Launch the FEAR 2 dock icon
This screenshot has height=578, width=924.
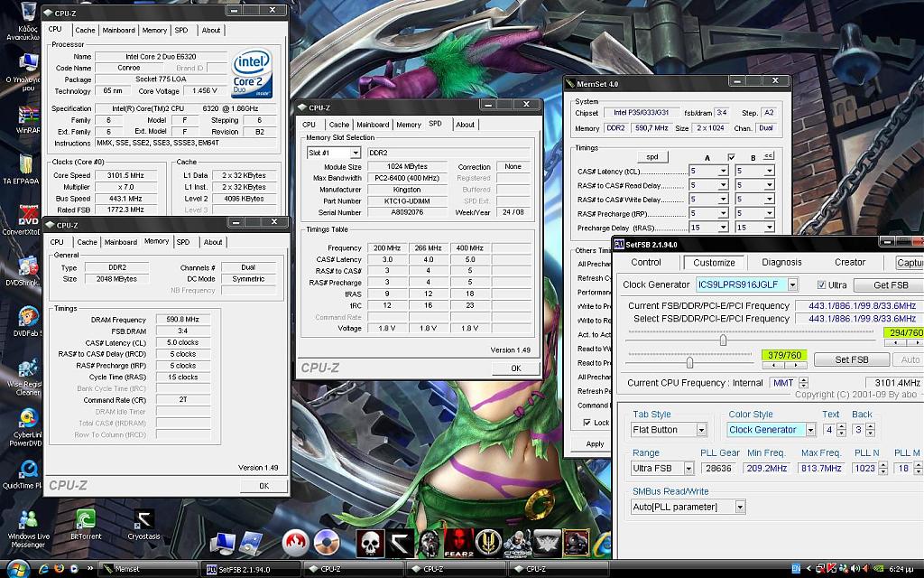point(458,543)
